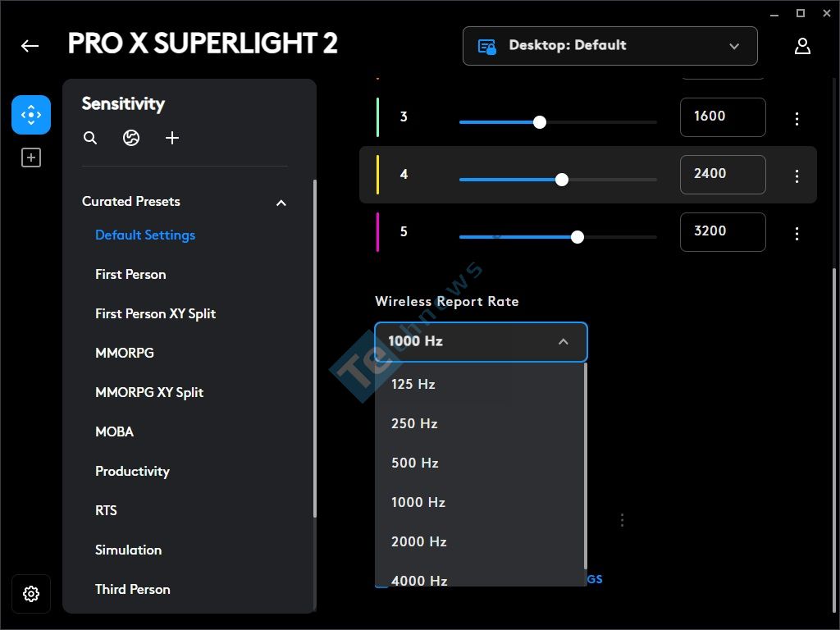The image size is (840, 630).
Task: Open options menu for DPI level 5
Action: coord(797,233)
